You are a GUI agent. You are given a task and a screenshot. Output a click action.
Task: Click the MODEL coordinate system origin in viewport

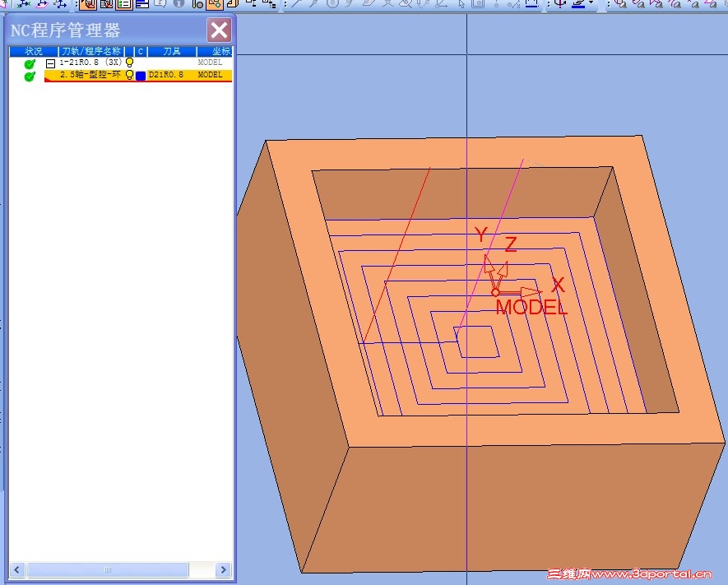495,293
